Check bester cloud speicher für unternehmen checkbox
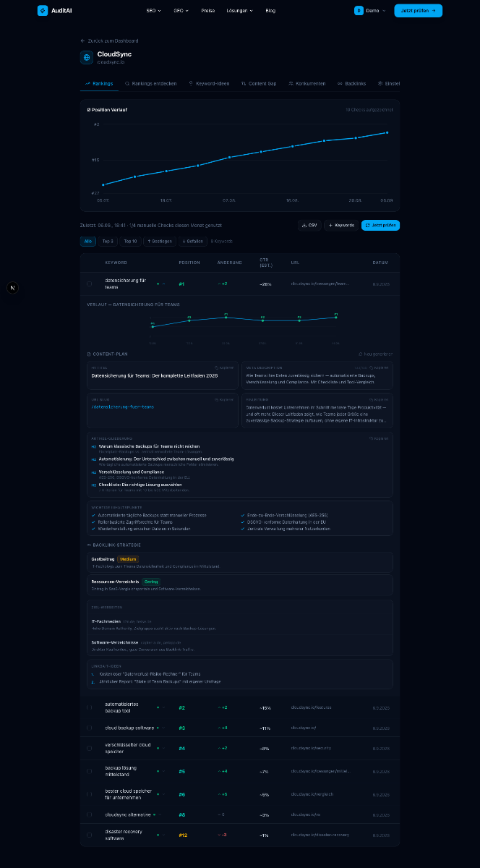 90,794
